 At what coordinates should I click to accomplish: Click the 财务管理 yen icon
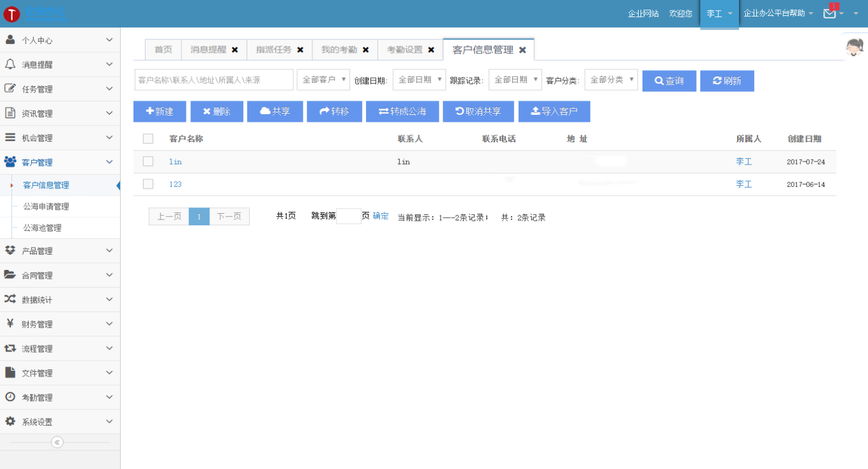pyautogui.click(x=10, y=324)
